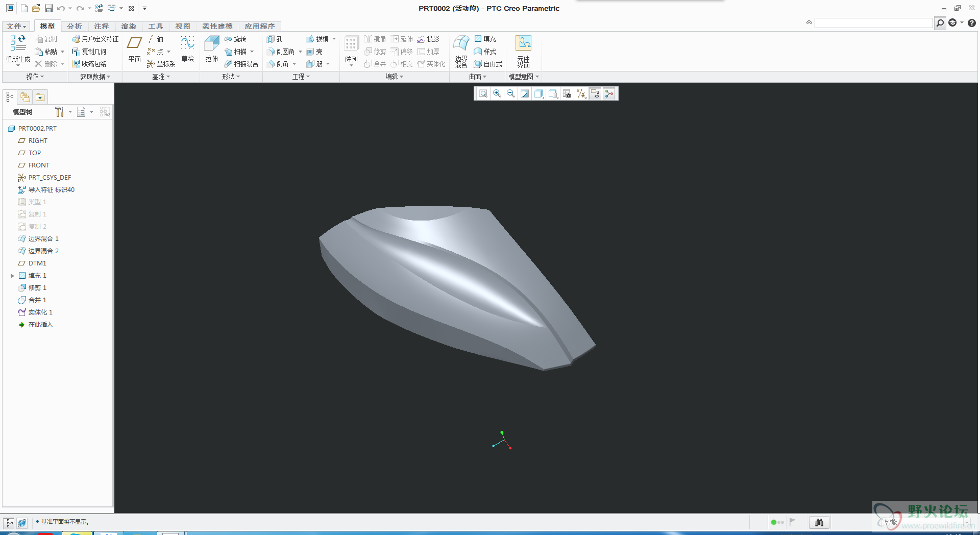Switch to the 视图 ribbon tab
980x535 pixels.
[x=183, y=26]
